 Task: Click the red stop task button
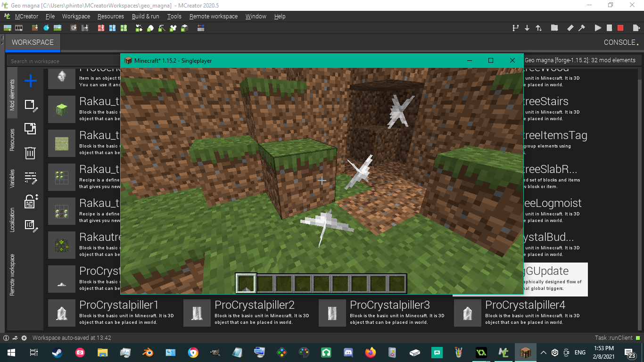[x=620, y=28]
